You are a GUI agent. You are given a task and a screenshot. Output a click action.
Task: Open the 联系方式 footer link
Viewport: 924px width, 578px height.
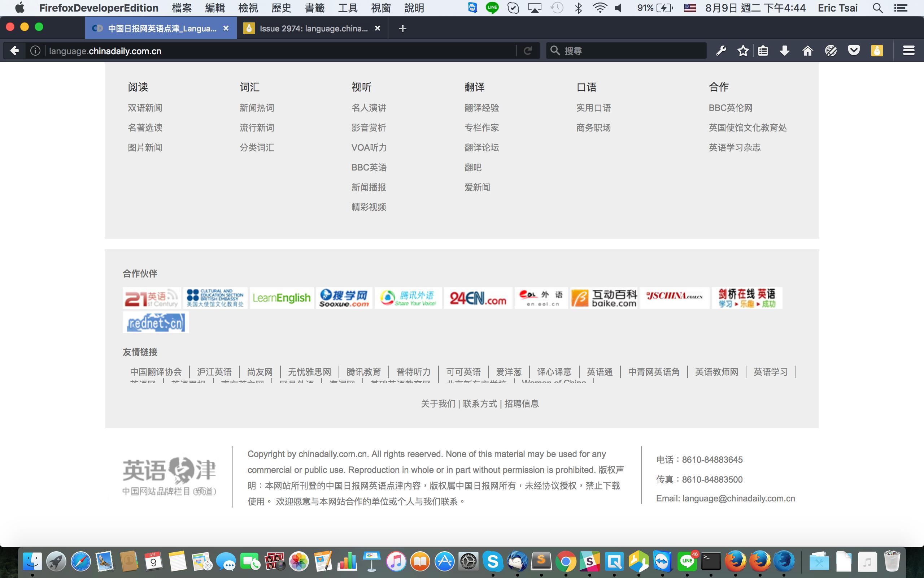480,404
